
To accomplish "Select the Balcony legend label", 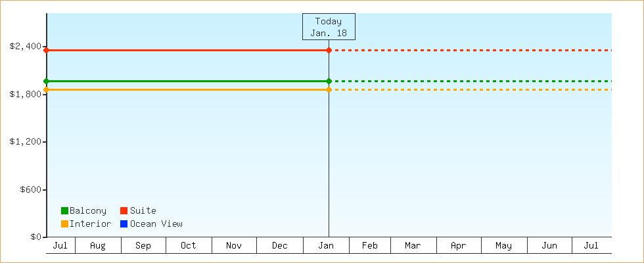I will pyautogui.click(x=87, y=211).
